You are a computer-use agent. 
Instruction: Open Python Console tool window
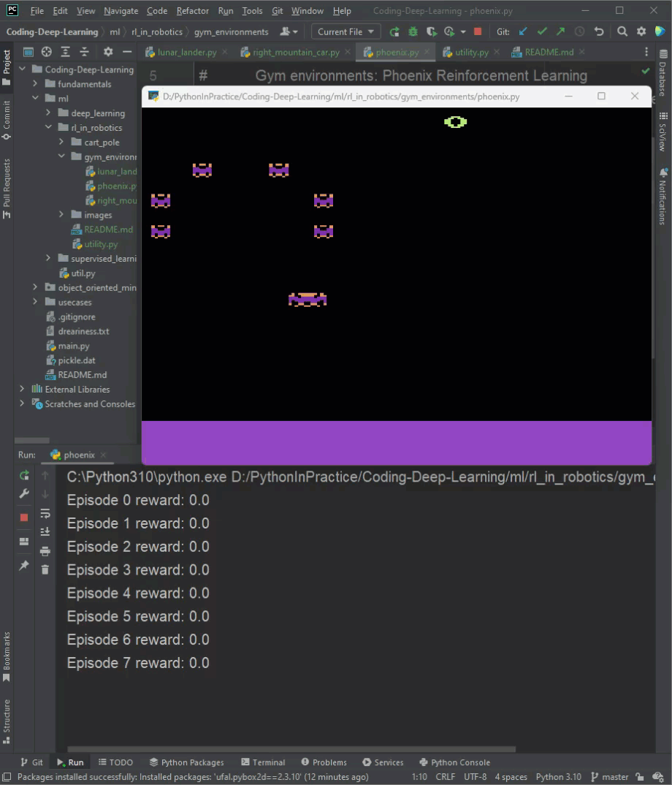[455, 762]
